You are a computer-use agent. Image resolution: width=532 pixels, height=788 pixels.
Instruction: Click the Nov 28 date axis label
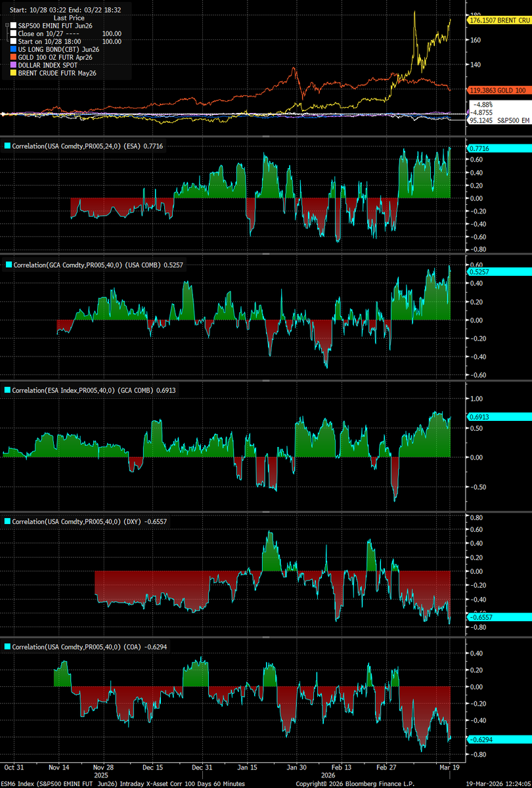point(104,766)
